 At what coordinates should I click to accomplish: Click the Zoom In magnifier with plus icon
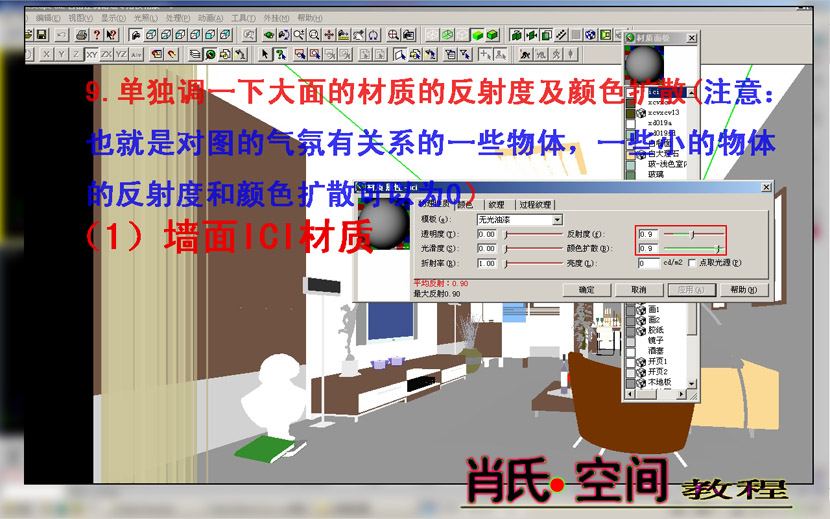pyautogui.click(x=299, y=35)
